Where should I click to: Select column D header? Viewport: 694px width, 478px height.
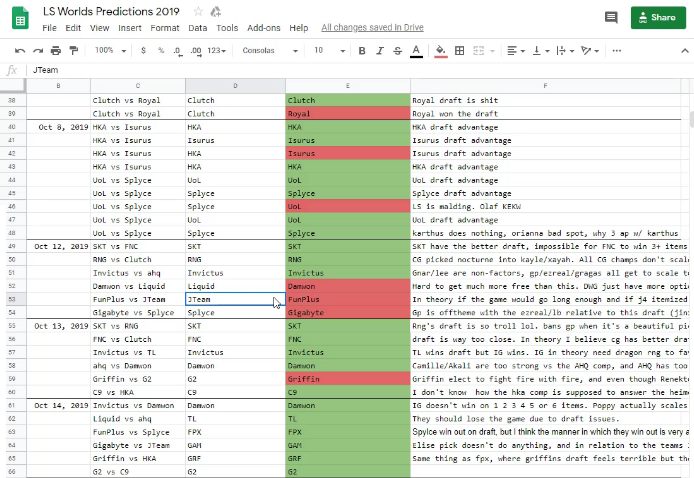[235, 86]
